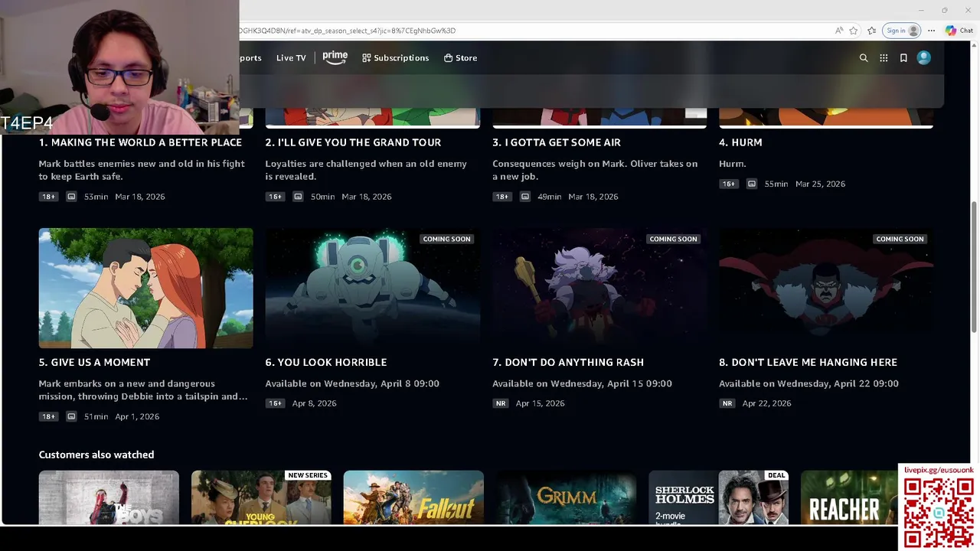Image resolution: width=980 pixels, height=551 pixels.
Task: Click text Available on Wednesday, April 15 09:00
Action: point(582,383)
